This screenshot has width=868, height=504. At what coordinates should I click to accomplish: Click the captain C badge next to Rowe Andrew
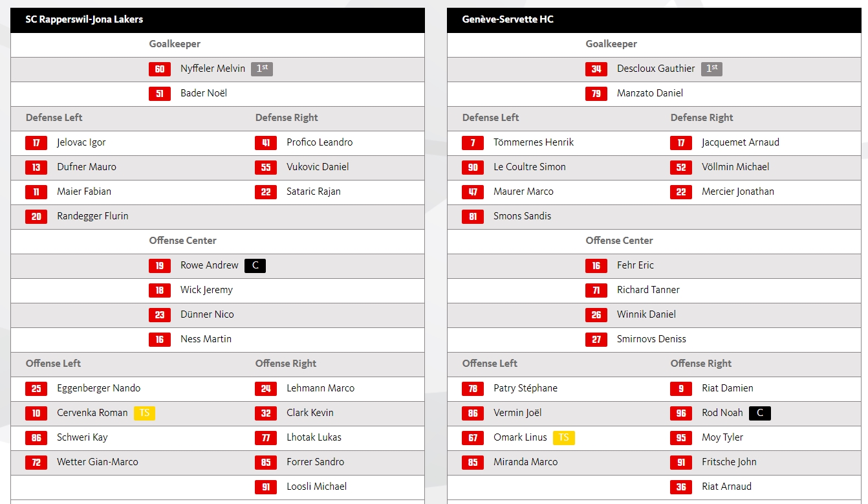coord(255,265)
